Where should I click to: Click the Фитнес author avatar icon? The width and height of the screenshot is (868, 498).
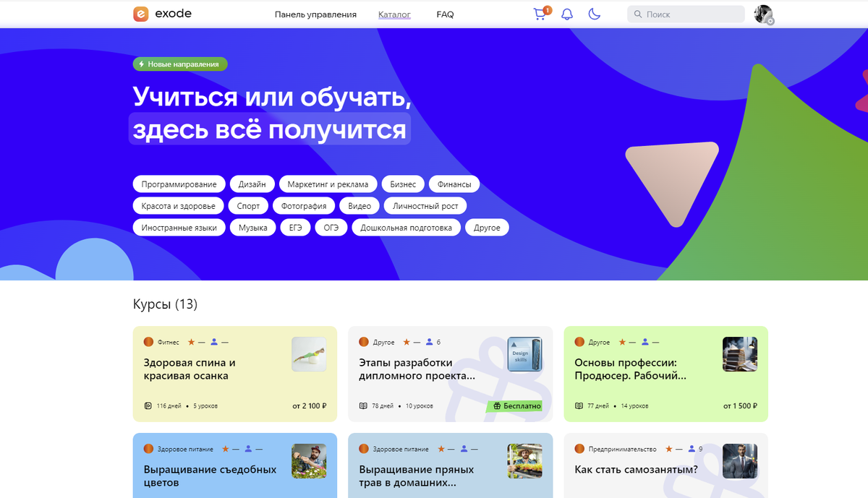[148, 342]
